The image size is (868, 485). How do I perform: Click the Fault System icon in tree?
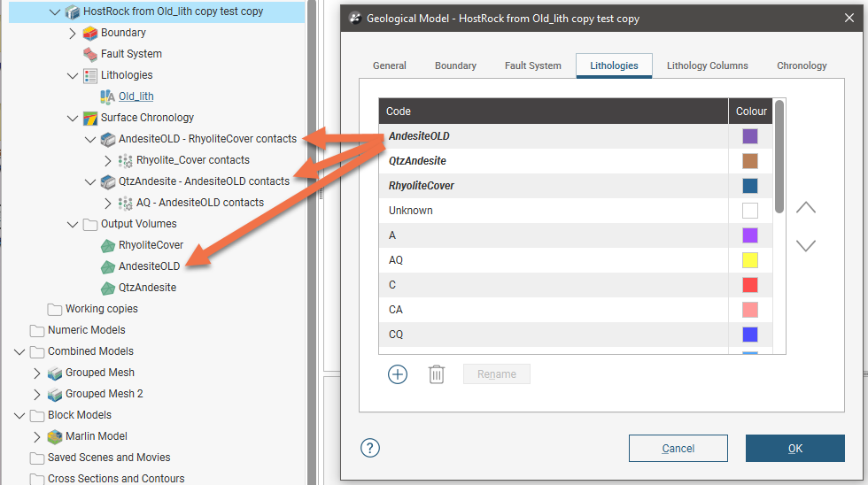point(89,54)
